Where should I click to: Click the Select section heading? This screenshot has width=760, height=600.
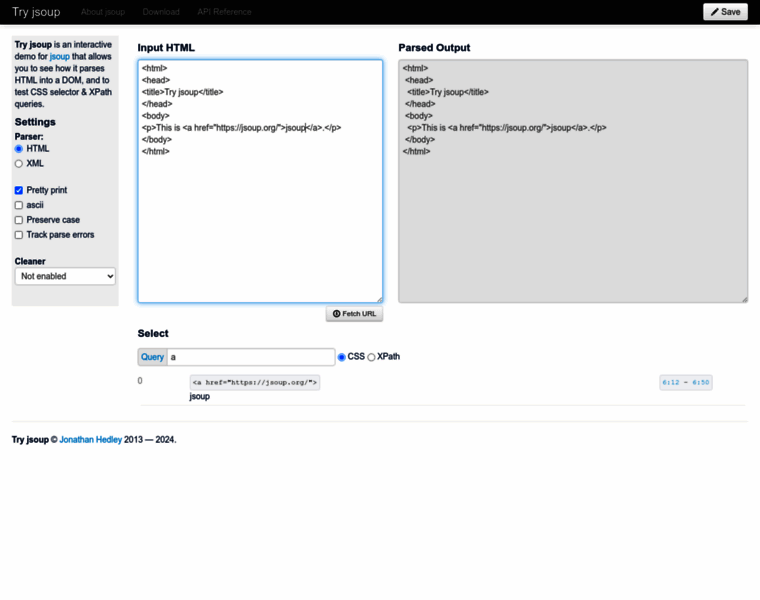click(x=153, y=333)
